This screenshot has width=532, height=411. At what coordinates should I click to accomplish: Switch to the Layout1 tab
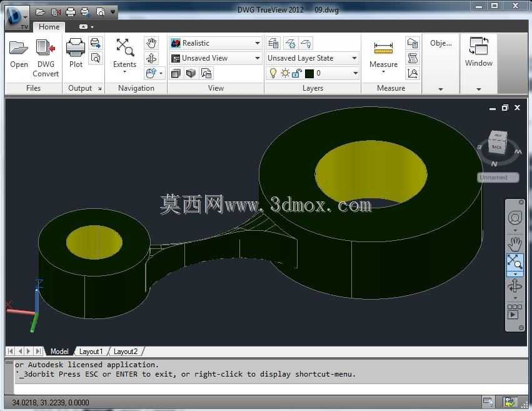pyautogui.click(x=91, y=352)
